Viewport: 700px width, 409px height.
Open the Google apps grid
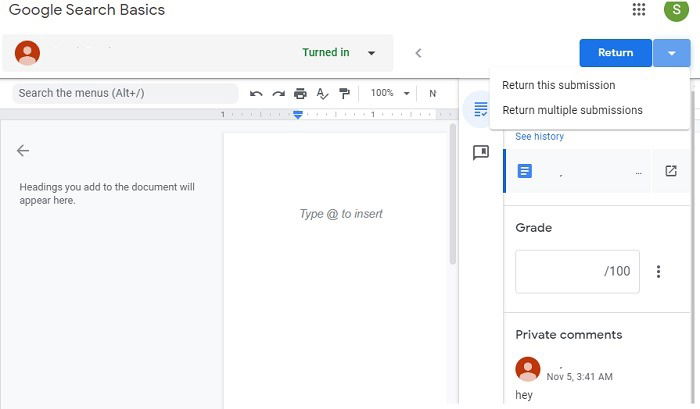click(x=639, y=9)
